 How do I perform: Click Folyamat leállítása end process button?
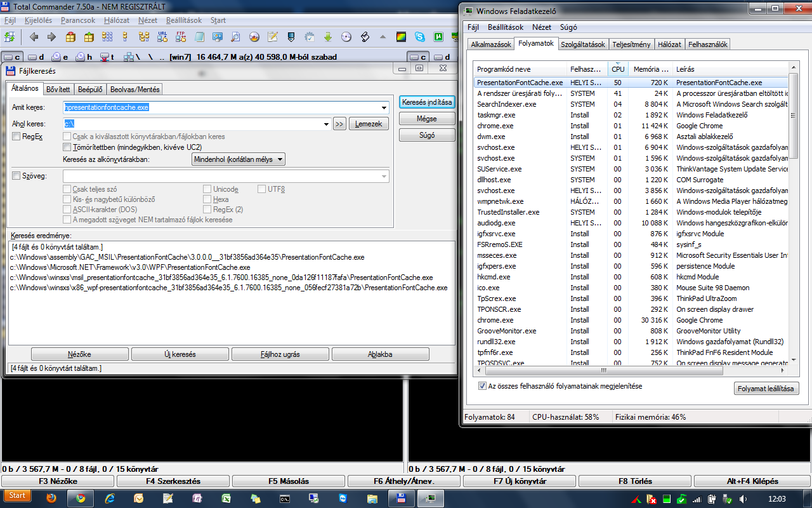pyautogui.click(x=766, y=389)
